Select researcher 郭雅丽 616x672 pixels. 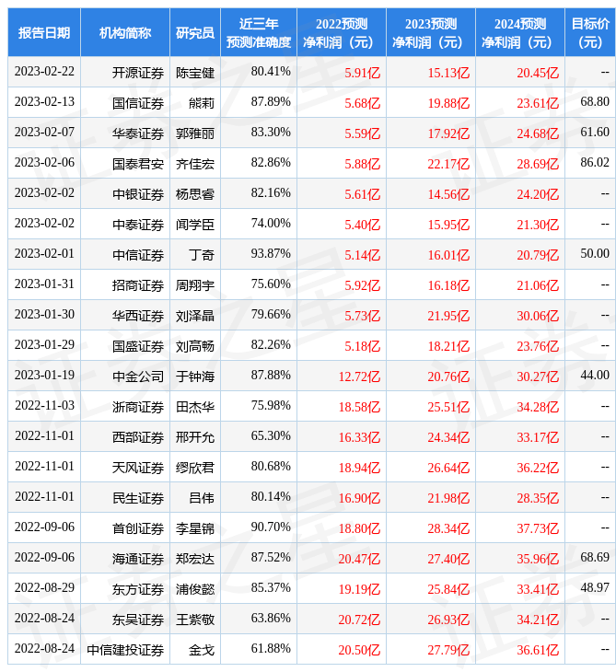195,133
